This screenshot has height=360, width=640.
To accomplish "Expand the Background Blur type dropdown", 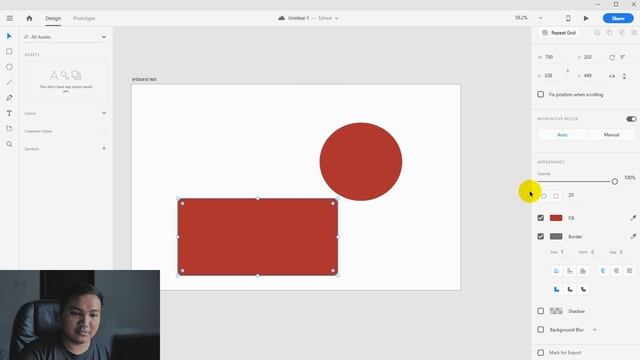I will tap(595, 329).
